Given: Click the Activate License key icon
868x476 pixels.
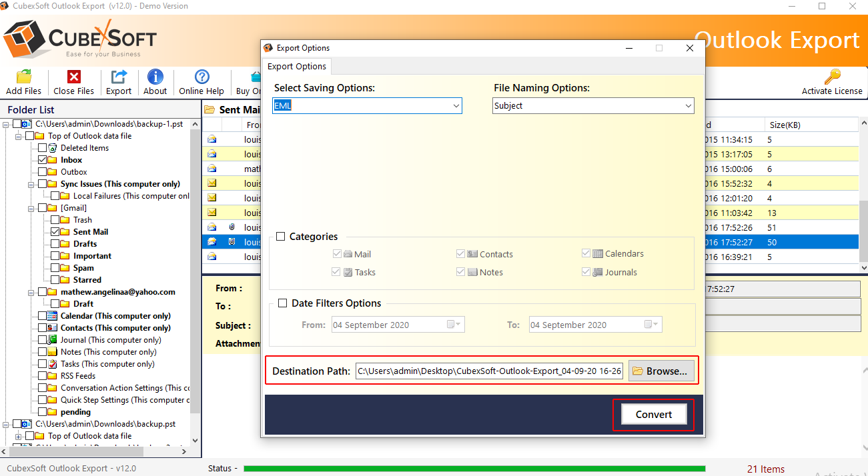Looking at the screenshot, I should point(832,77).
